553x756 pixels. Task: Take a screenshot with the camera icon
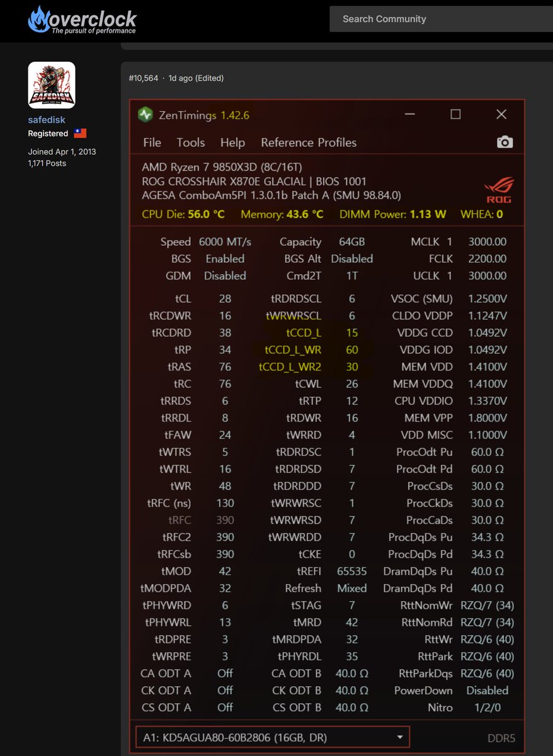point(505,142)
